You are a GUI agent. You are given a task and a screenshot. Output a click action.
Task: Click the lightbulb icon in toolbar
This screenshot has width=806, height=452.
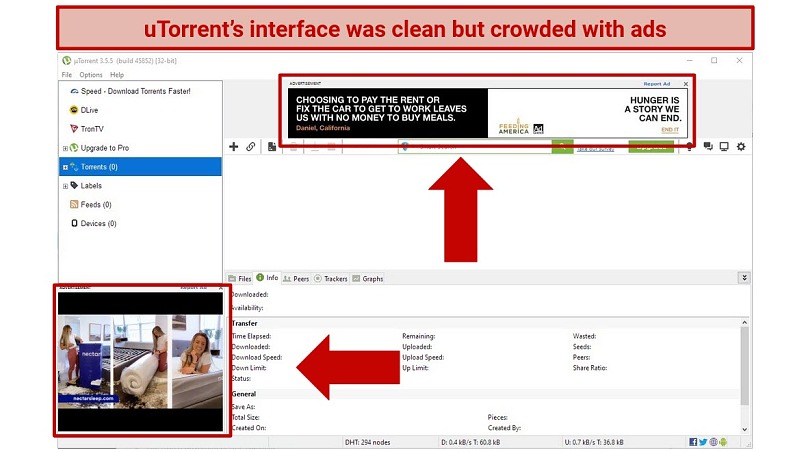point(689,147)
